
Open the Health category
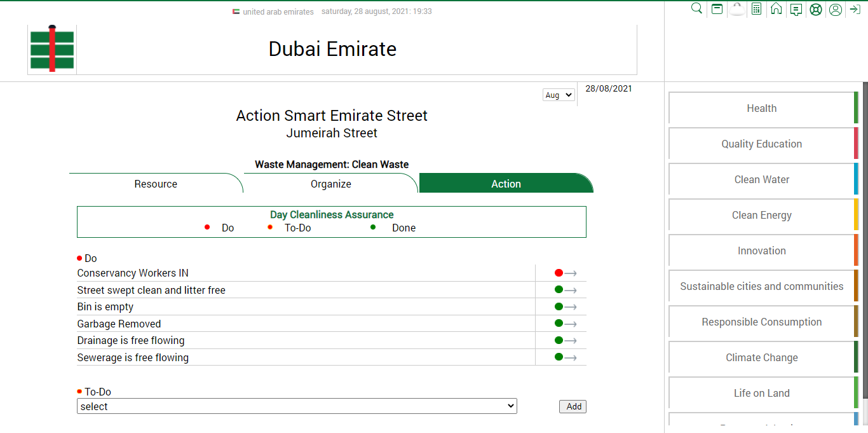point(763,108)
